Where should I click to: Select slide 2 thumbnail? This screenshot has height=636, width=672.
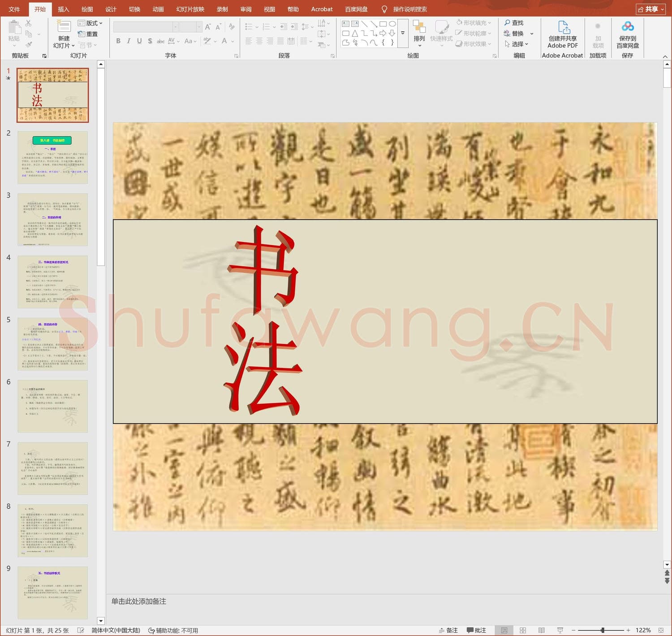53,157
